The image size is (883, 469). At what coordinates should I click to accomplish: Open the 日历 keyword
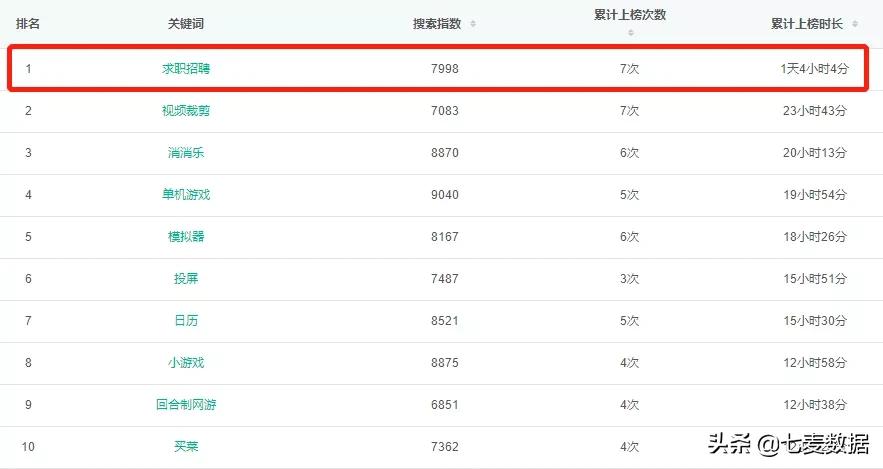click(186, 321)
